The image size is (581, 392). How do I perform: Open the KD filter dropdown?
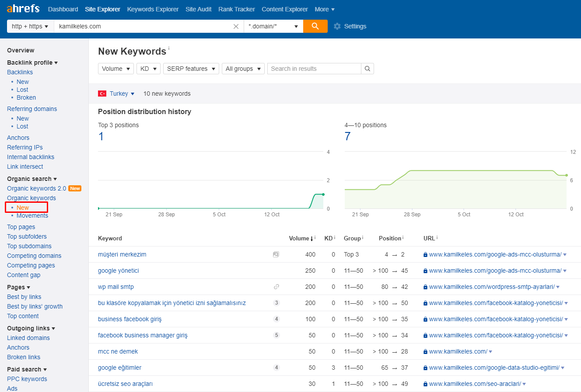[148, 69]
